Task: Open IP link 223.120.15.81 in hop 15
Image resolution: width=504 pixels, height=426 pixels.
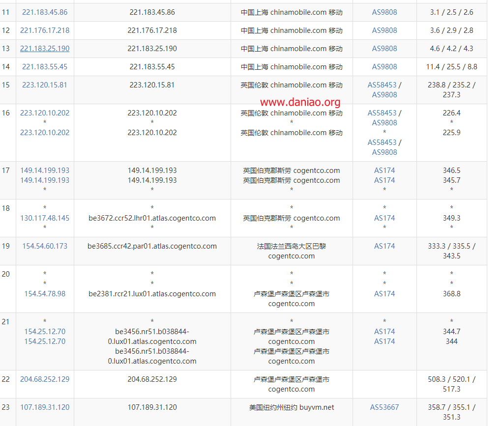Action: click(x=45, y=85)
